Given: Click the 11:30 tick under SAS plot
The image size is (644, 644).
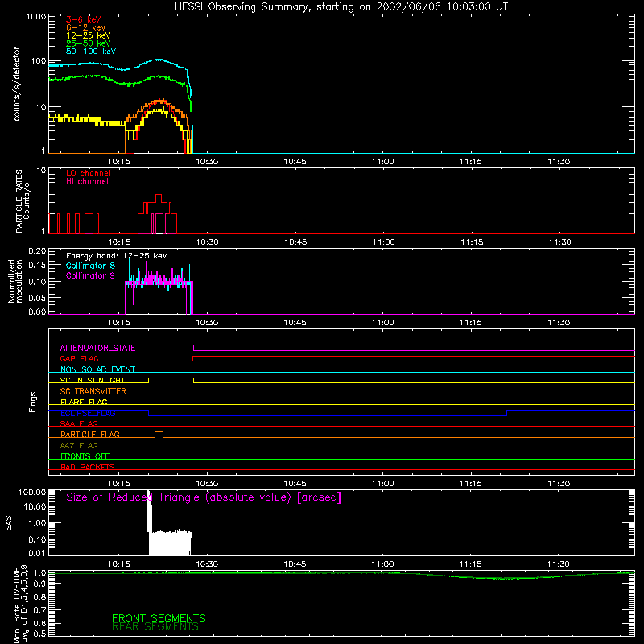Looking at the screenshot, I should [x=559, y=564].
